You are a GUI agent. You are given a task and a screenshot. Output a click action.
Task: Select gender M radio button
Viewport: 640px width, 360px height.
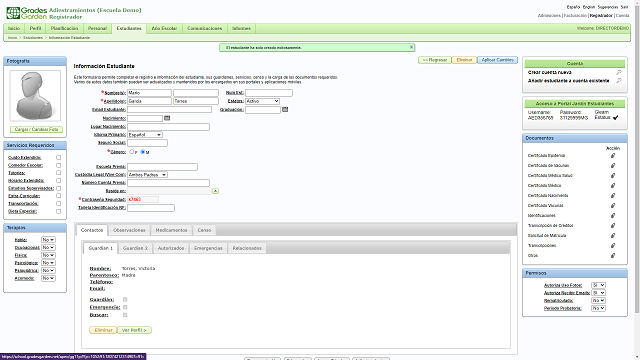pyautogui.click(x=143, y=152)
